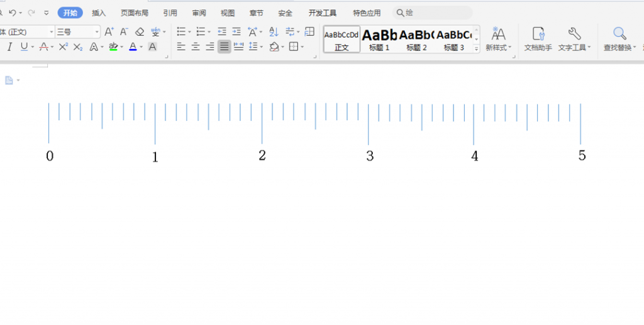Click the increase font size icon
The image size is (644, 325).
tap(109, 31)
